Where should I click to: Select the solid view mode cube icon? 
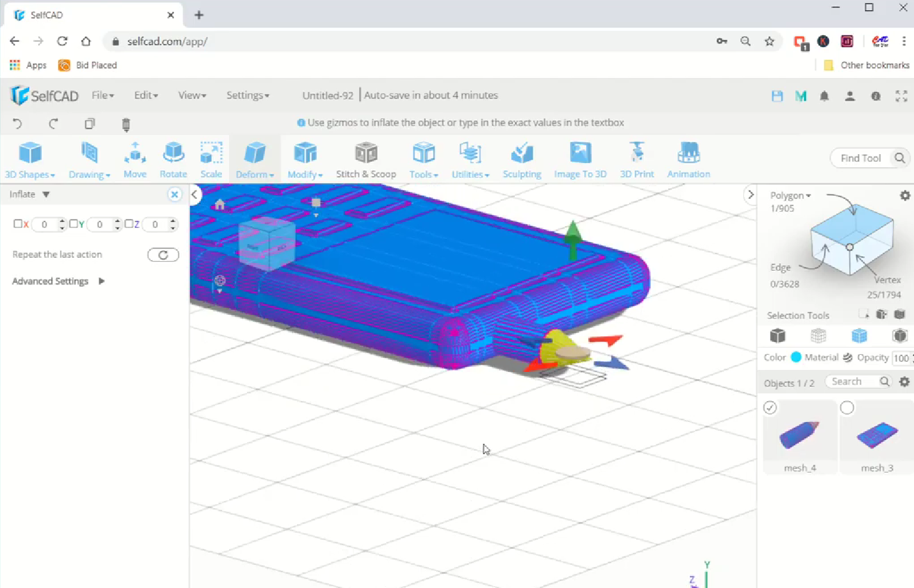click(777, 336)
